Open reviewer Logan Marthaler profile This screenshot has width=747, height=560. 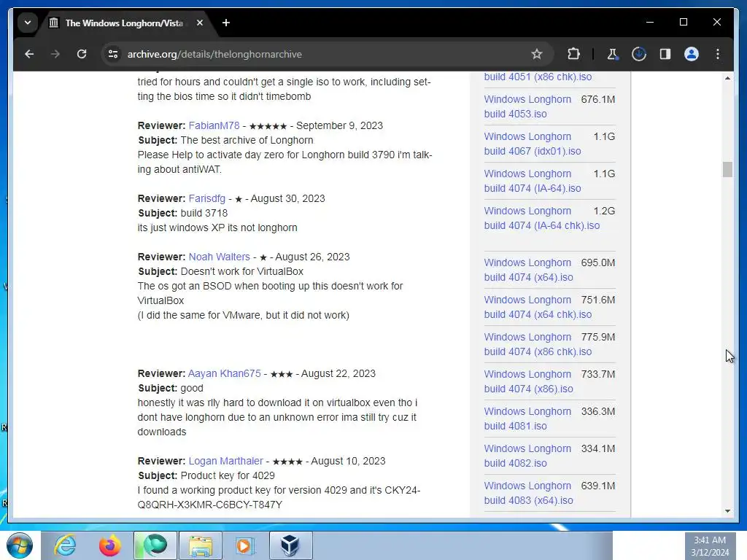click(226, 461)
